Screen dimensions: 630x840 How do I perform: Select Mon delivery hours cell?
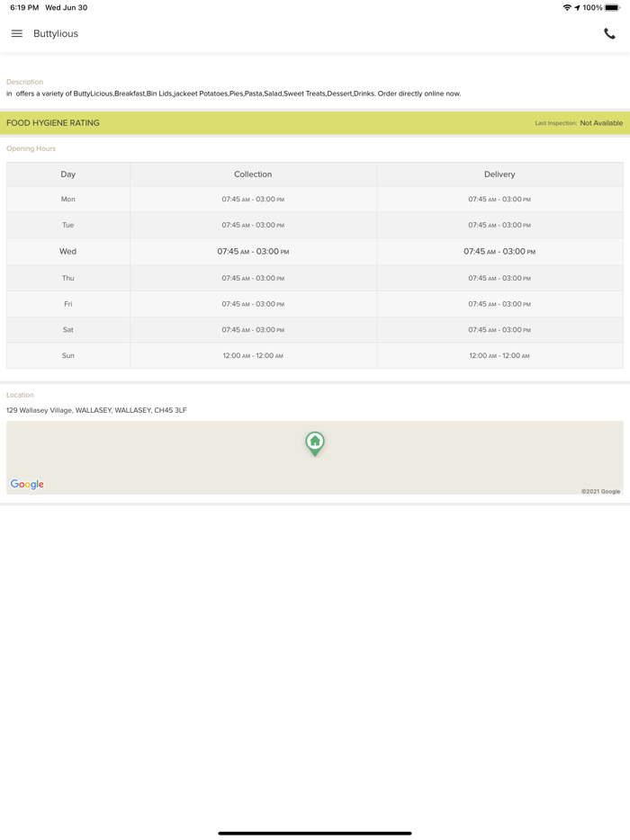[499, 200]
